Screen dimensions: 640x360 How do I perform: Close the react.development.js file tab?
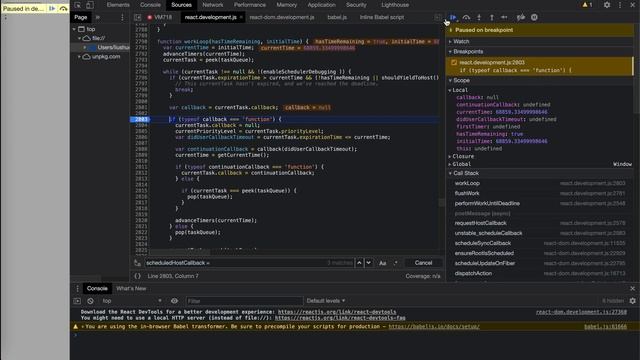pyautogui.click(x=241, y=17)
